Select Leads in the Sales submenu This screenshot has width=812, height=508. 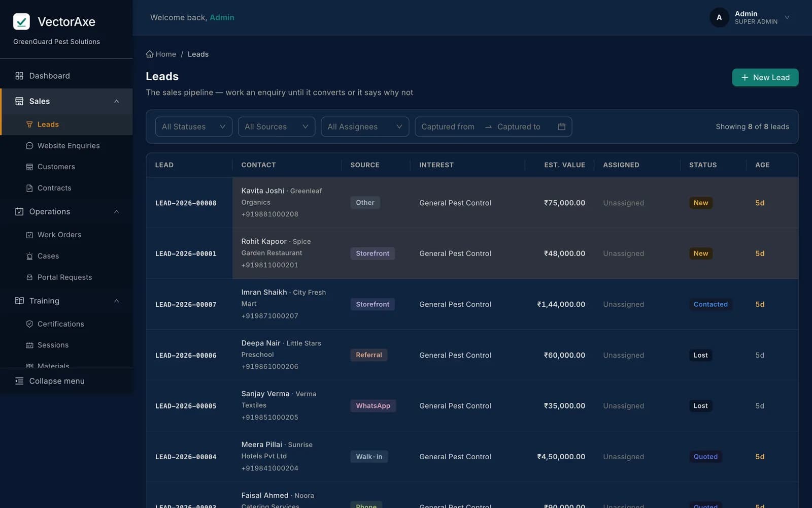pos(66,124)
